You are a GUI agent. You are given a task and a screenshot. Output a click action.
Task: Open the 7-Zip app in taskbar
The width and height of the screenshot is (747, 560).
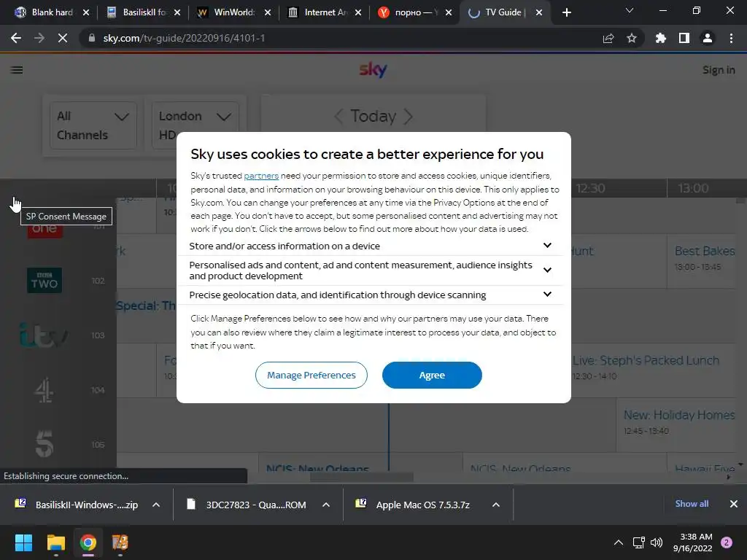click(x=120, y=542)
